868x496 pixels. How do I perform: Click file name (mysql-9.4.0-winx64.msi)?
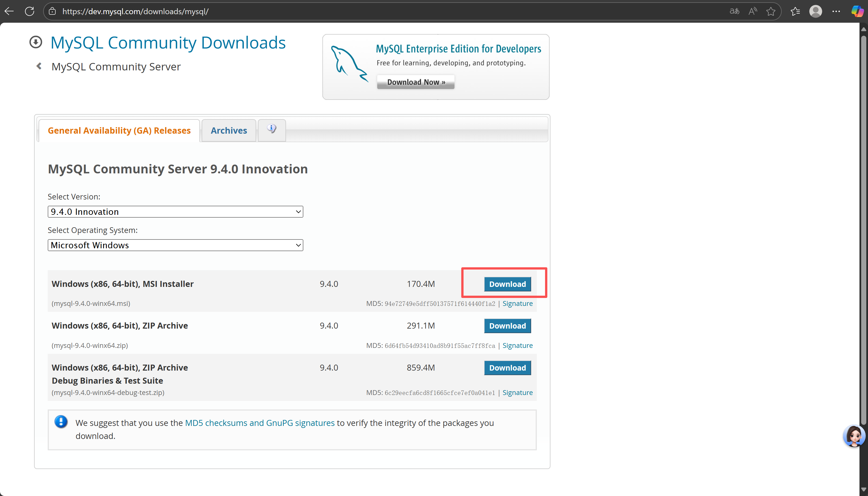[x=91, y=303]
